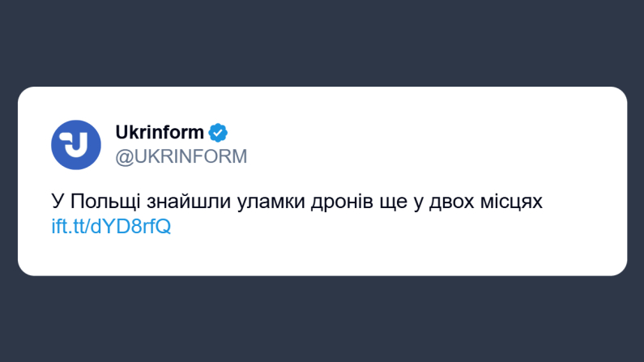Follow the ift.tt/dYD8rfQ link

tap(111, 226)
